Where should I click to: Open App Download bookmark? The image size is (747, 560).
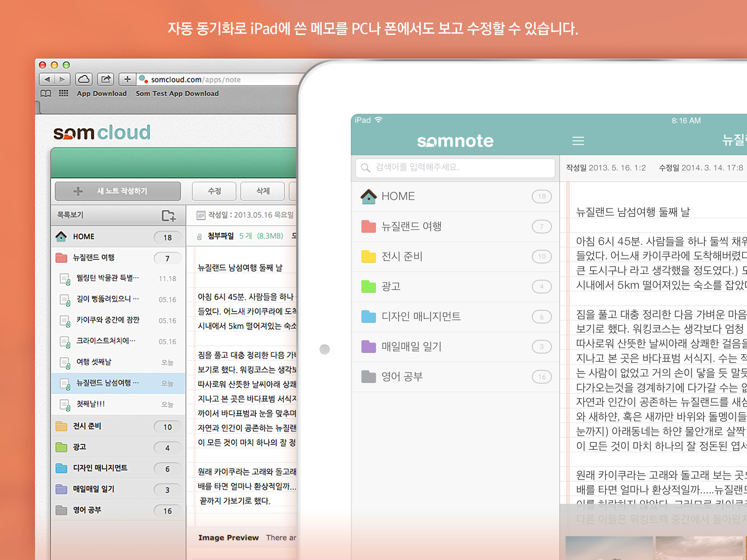coord(102,94)
